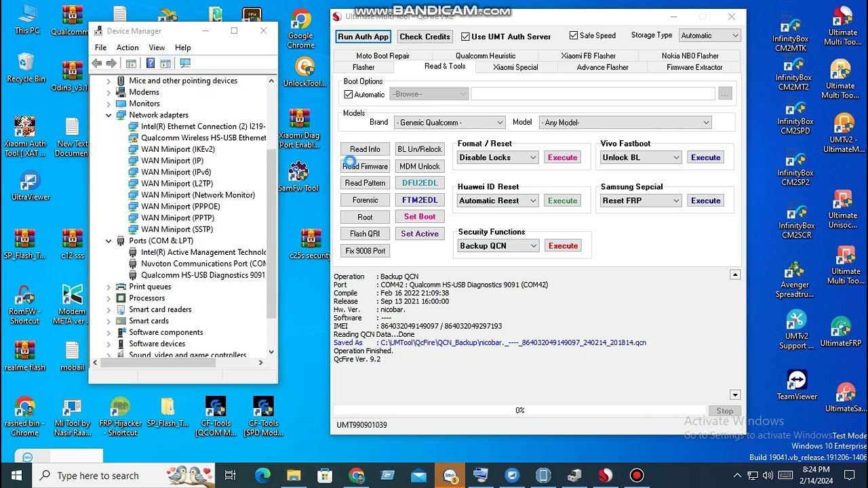This screenshot has width=868, height=488.
Task: Collapse the Ports (COM & LPT) node
Action: tap(108, 241)
